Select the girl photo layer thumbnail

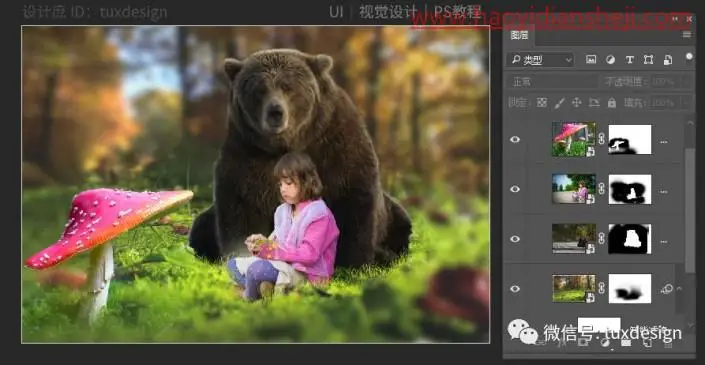pyautogui.click(x=574, y=189)
